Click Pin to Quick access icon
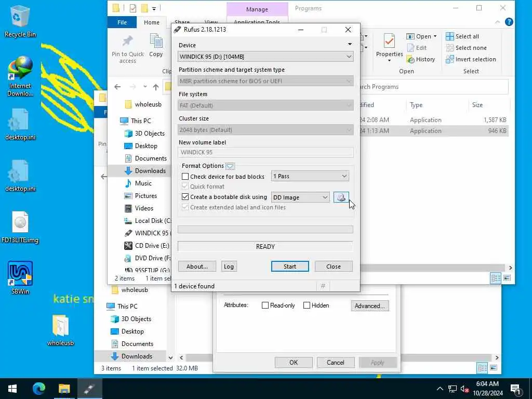This screenshot has height=399, width=532. pos(128,49)
